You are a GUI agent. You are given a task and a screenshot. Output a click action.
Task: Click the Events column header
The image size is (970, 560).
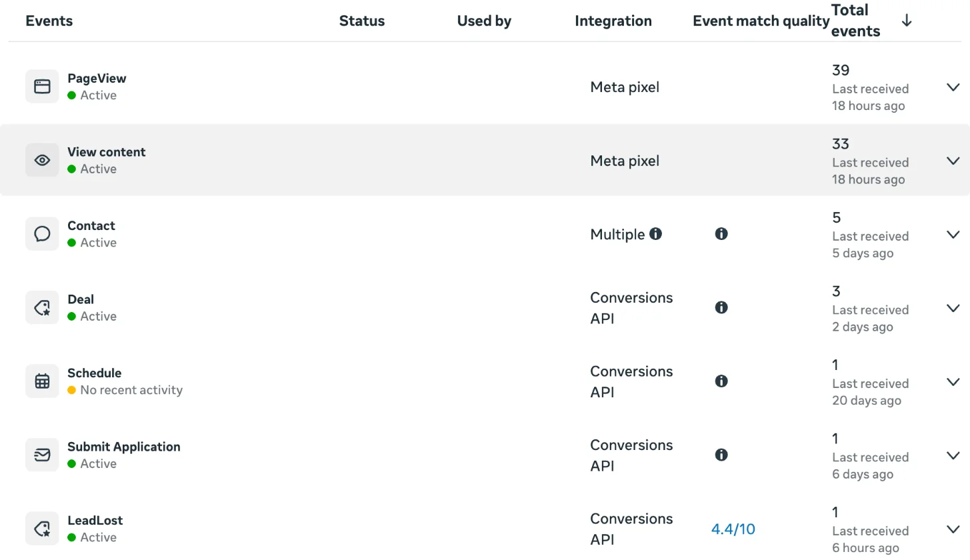[x=49, y=21]
